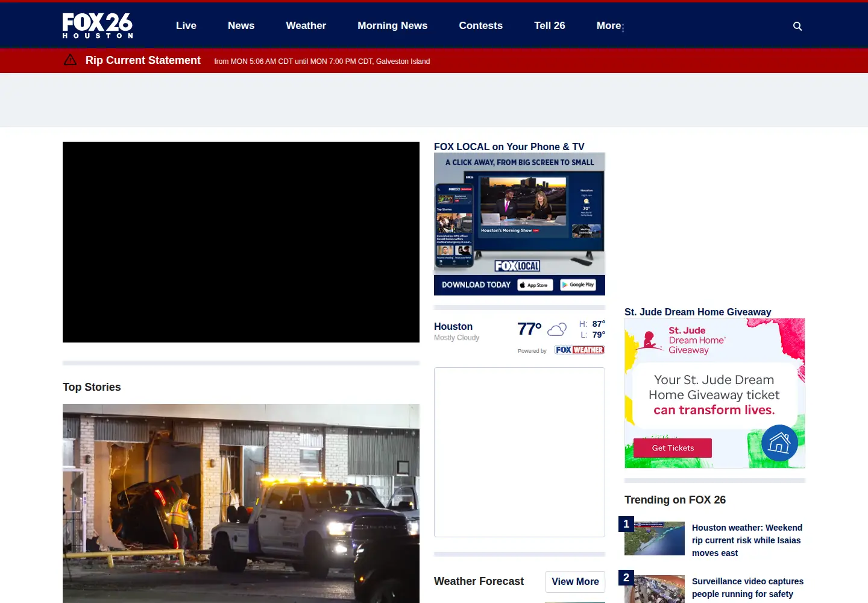
Task: Click the black video player area
Action: [241, 242]
